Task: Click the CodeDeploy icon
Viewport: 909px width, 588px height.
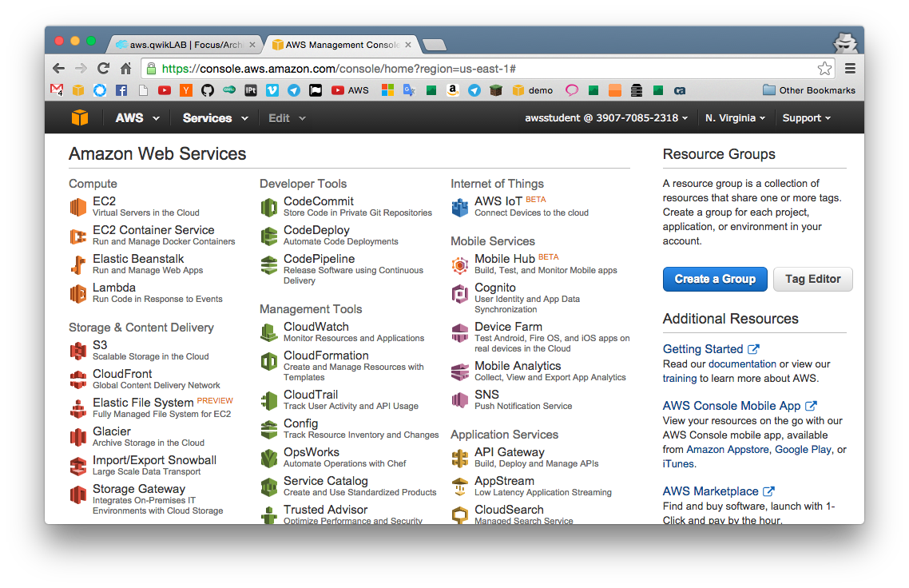Action: pyautogui.click(x=269, y=236)
